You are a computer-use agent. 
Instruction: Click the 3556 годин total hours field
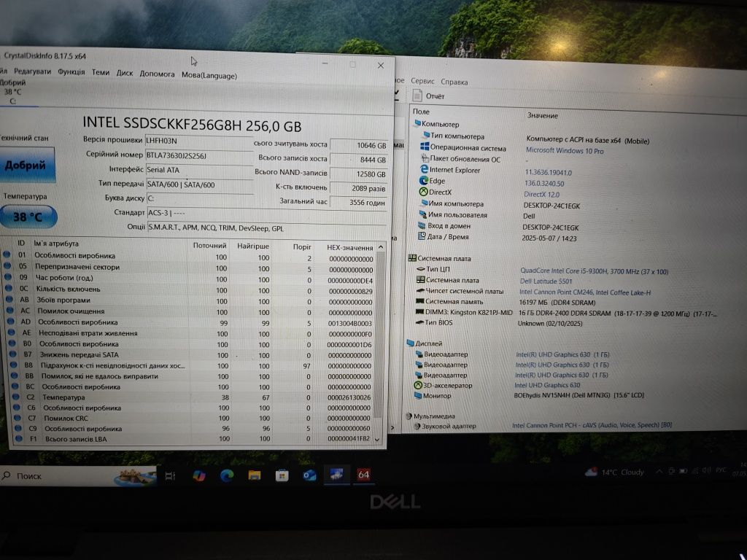[x=358, y=203]
